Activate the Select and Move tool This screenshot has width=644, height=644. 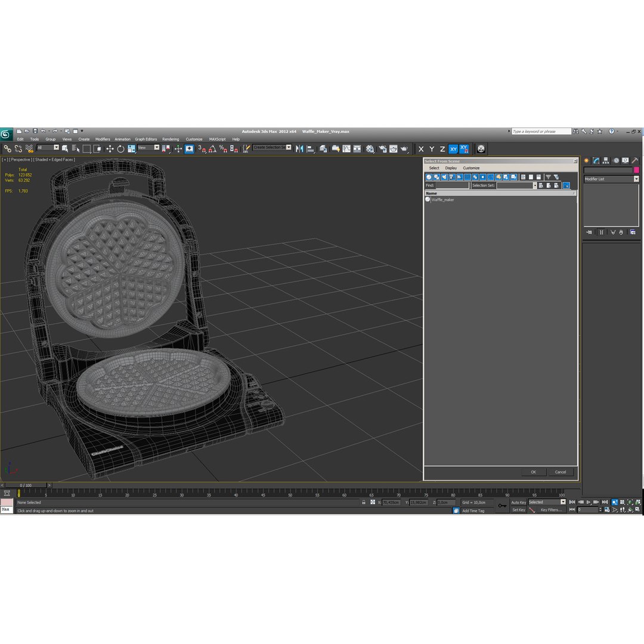click(x=110, y=148)
